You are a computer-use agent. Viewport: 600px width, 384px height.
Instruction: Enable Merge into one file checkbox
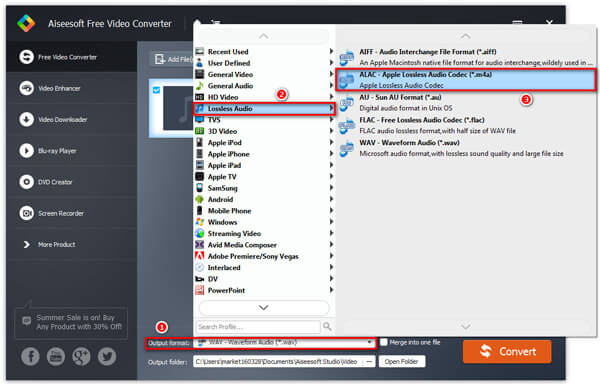click(384, 342)
